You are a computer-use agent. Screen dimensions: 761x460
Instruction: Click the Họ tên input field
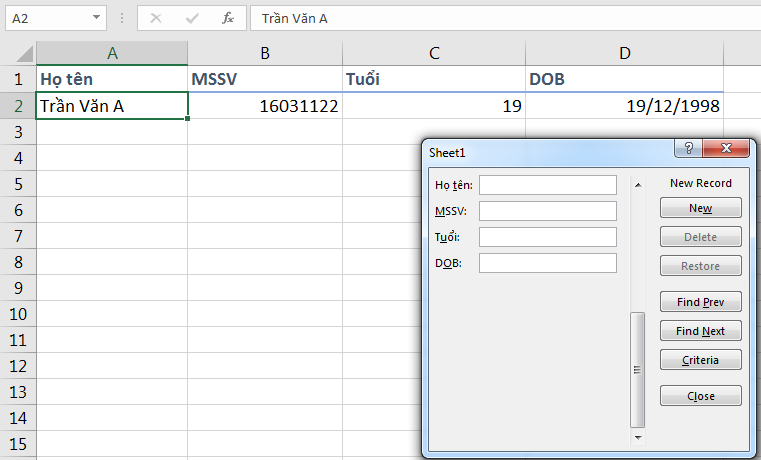pyautogui.click(x=548, y=185)
